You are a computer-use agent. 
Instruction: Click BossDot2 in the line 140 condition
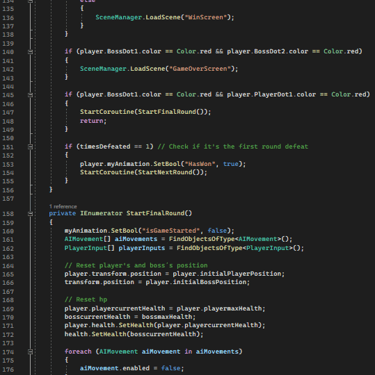click(270, 51)
